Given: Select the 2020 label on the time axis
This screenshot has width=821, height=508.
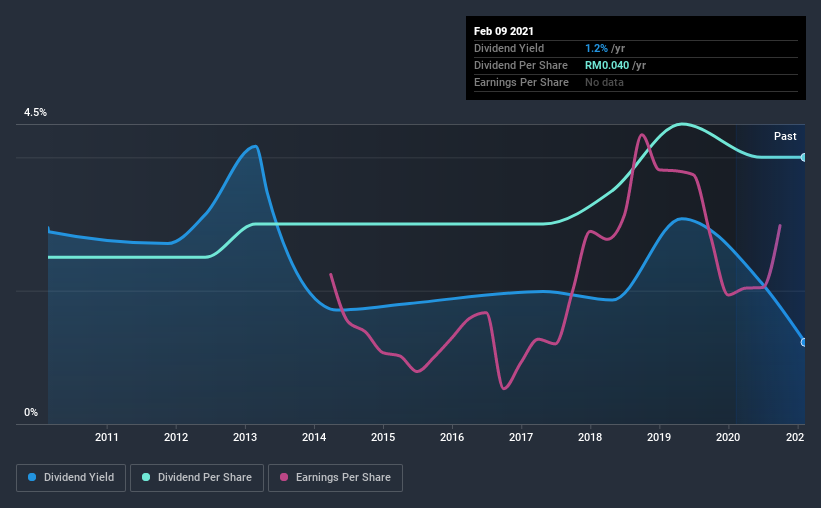Looking at the screenshot, I should click(728, 437).
